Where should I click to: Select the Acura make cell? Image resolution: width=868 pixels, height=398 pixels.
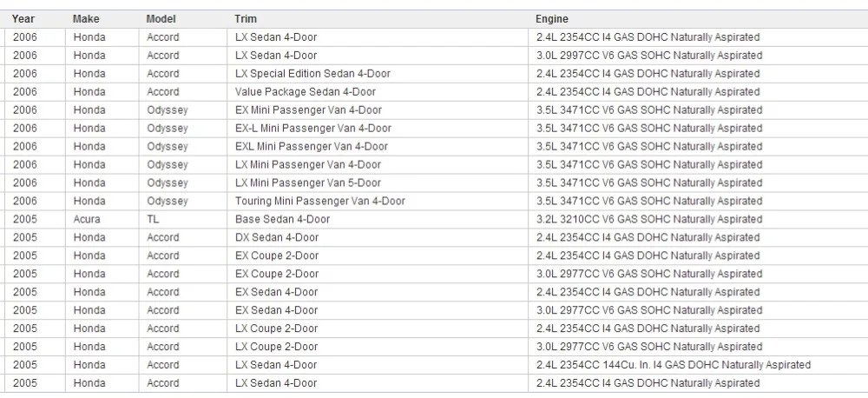click(87, 220)
